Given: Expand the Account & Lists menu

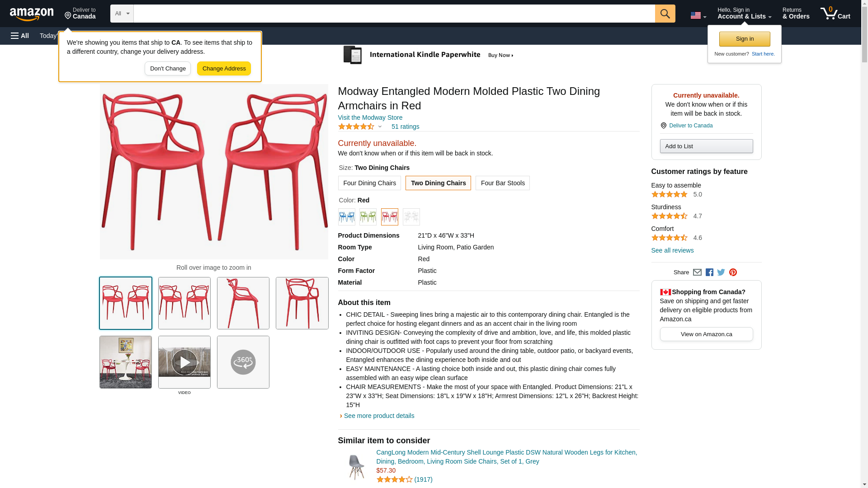Looking at the screenshot, I should click(x=744, y=14).
